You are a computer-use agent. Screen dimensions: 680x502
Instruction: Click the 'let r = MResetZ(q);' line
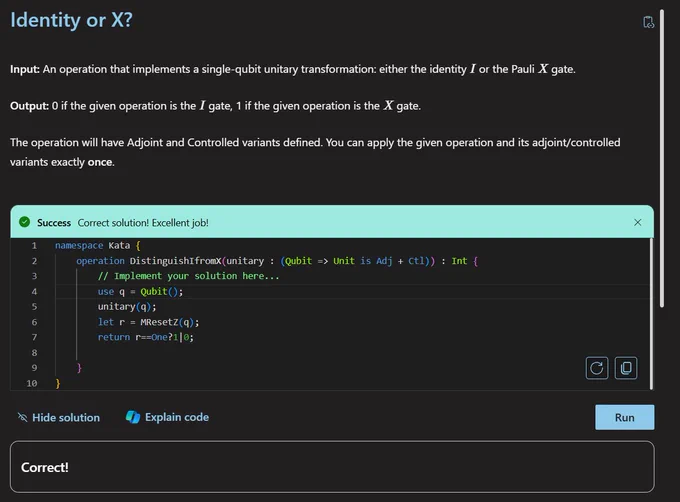(x=148, y=322)
